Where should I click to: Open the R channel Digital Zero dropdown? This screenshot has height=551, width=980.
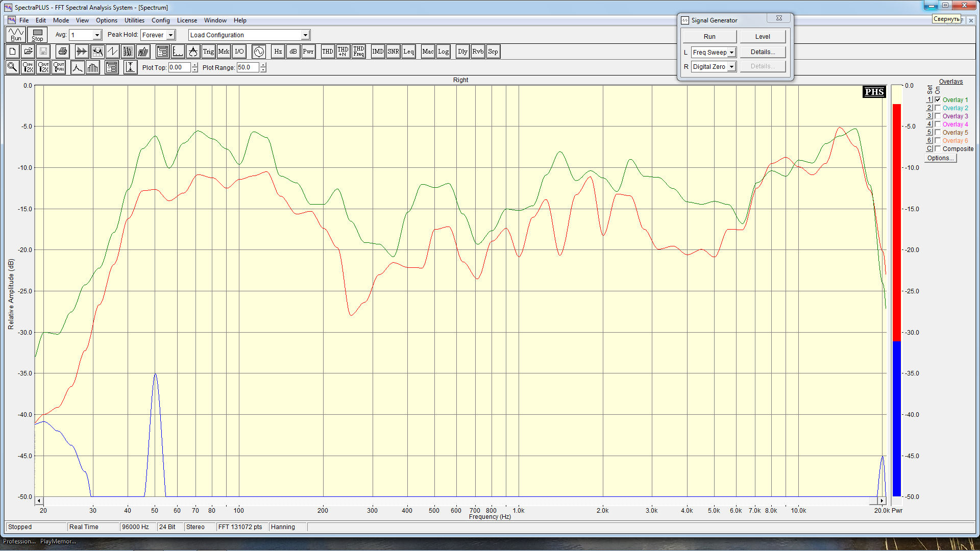[731, 67]
